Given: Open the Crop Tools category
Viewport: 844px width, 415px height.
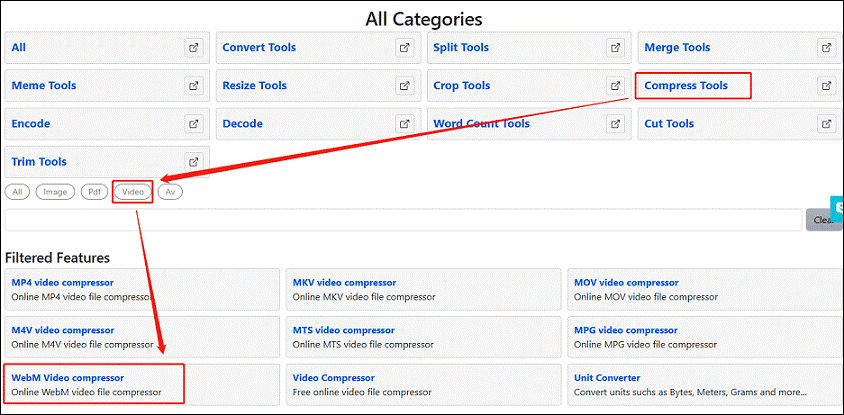Looking at the screenshot, I should (461, 86).
